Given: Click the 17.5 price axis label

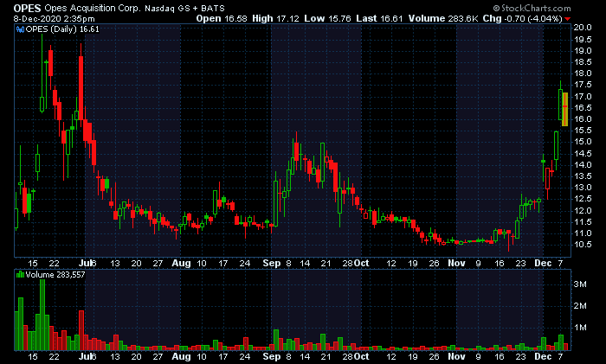Looking at the screenshot, I should click(583, 85).
